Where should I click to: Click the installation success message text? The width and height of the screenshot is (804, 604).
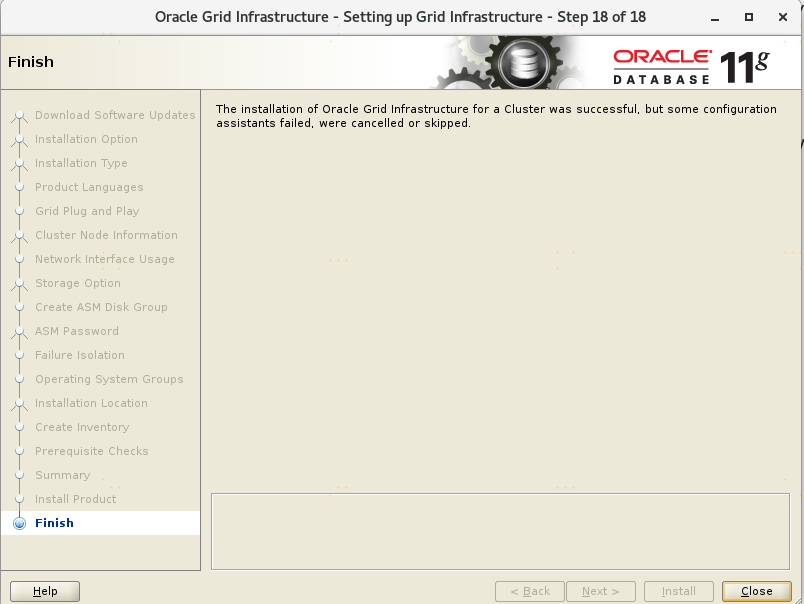coord(495,116)
